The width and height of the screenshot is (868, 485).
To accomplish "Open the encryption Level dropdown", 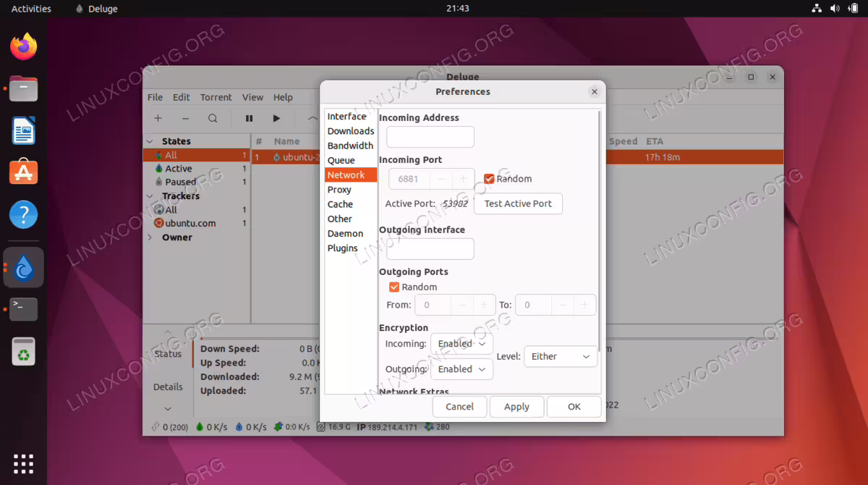I will (561, 356).
